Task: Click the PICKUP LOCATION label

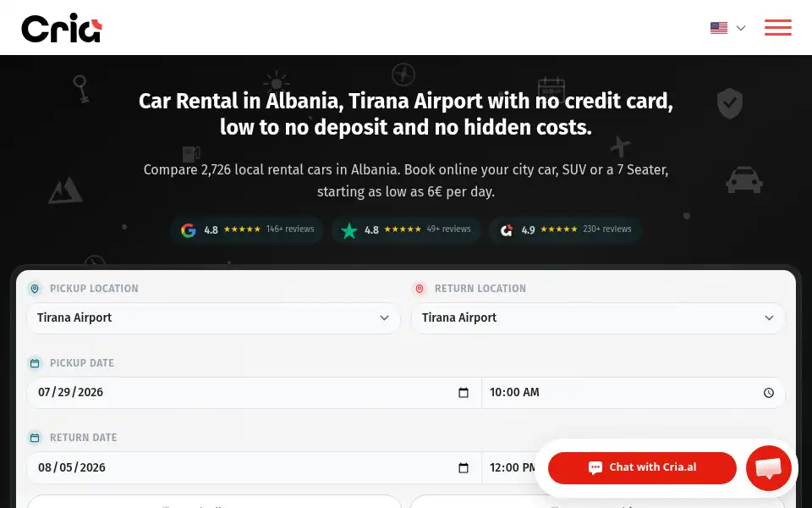Action: point(94,289)
